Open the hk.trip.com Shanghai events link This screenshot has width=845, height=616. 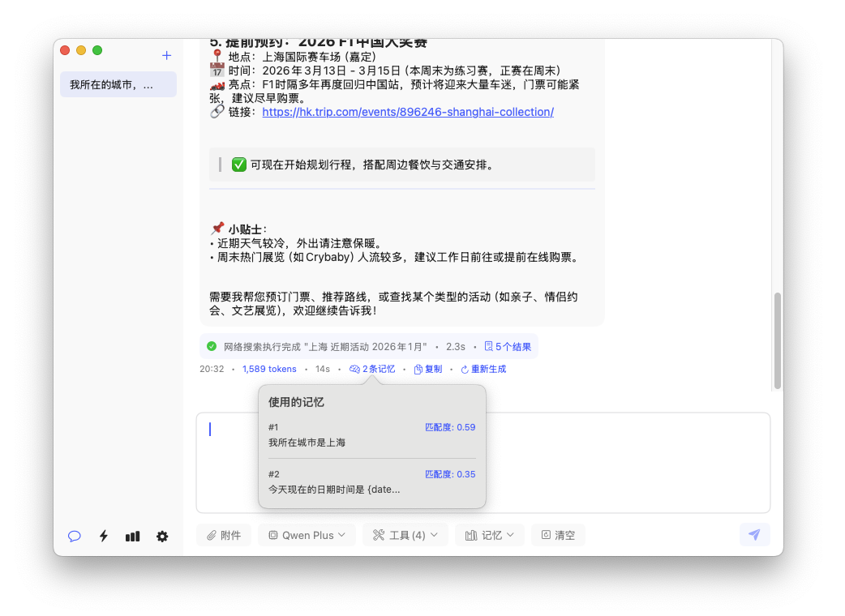pos(408,112)
